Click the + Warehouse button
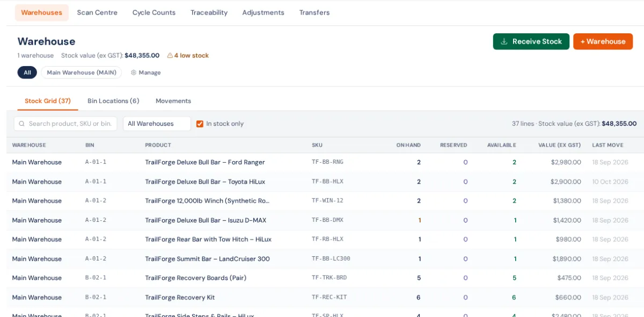Viewport: 644px width, 317px height. [603, 41]
